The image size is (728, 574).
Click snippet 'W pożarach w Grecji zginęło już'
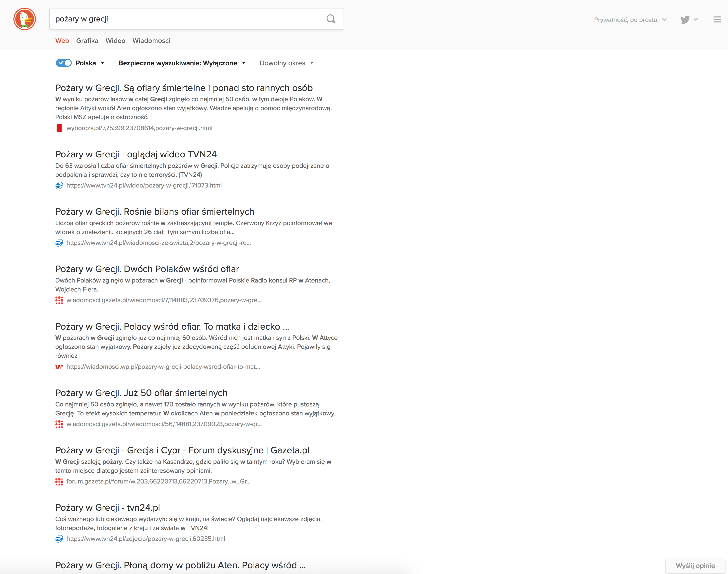pos(196,347)
